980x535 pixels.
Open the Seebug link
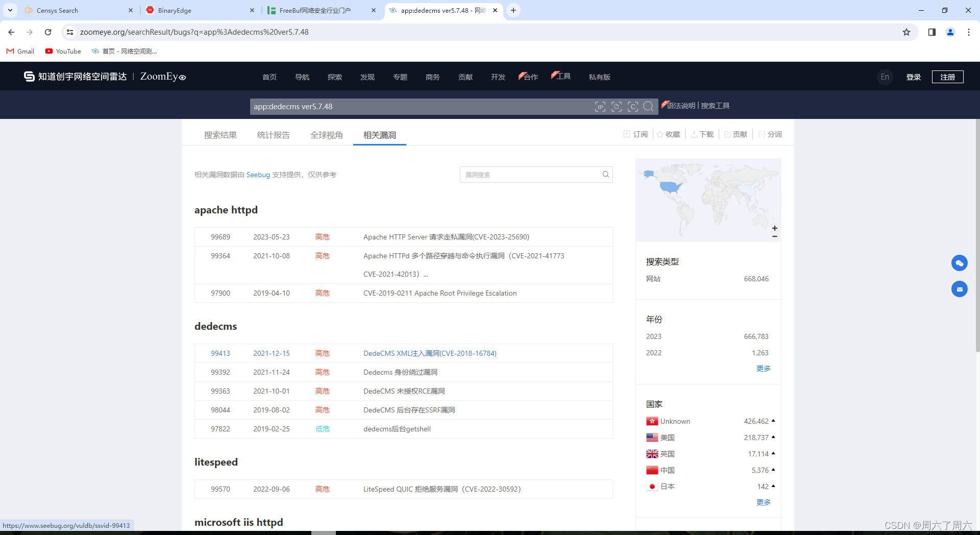pos(258,175)
